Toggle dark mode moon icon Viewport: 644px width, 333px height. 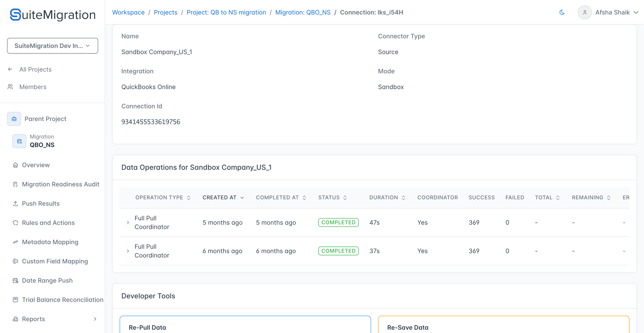click(562, 12)
